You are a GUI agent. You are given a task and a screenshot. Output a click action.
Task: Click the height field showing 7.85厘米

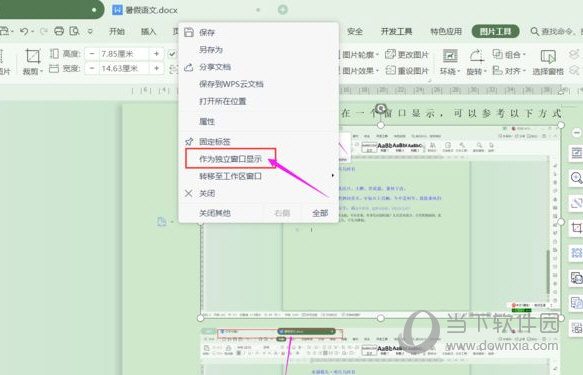pos(124,54)
